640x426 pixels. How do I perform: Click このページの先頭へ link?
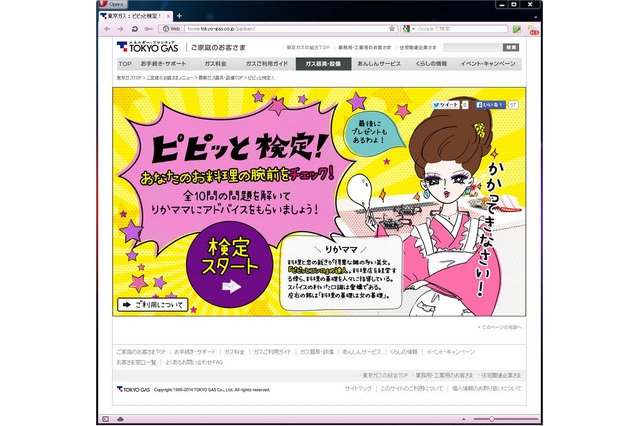pyautogui.click(x=501, y=327)
